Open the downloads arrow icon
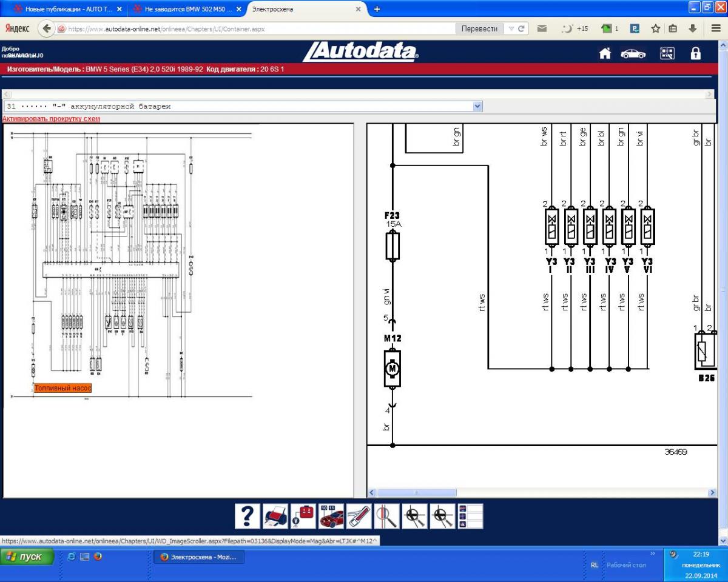This screenshot has width=728, height=582. point(692,28)
